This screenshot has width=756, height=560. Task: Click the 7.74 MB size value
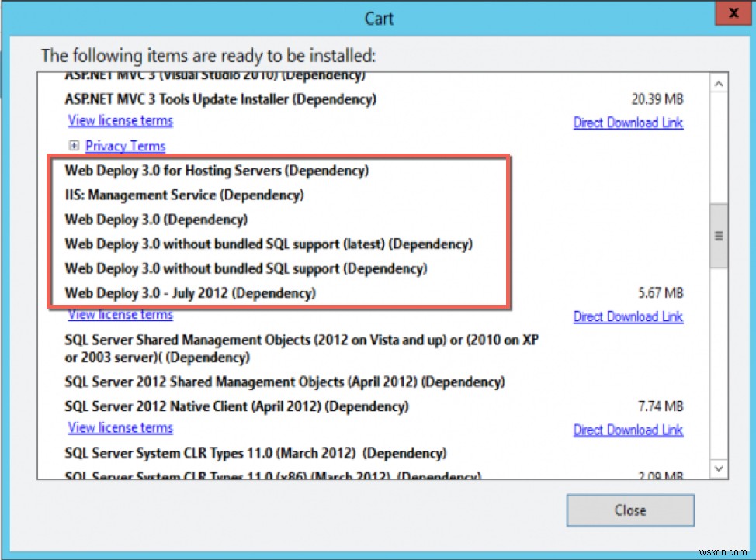[661, 406]
